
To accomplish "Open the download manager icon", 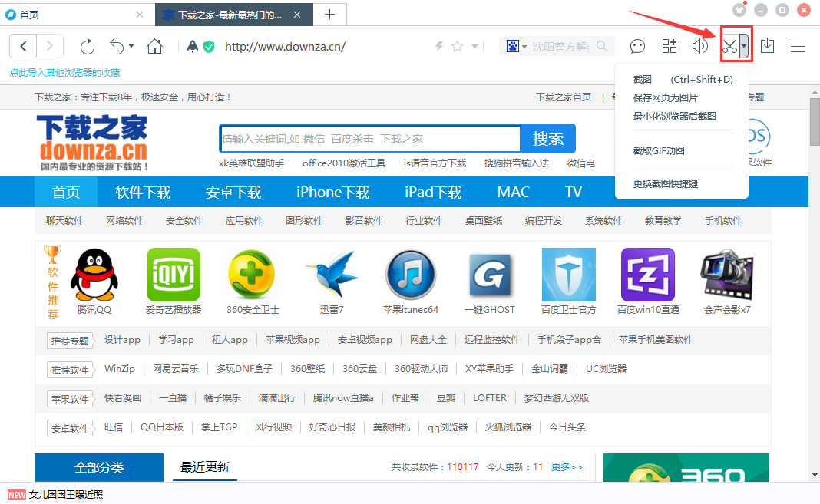I will coord(767,46).
